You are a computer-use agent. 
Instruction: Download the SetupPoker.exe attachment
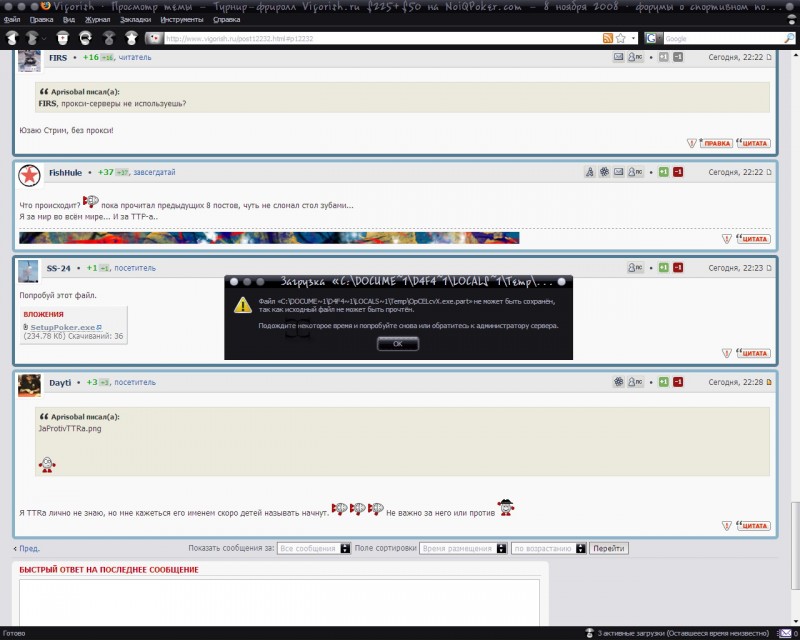click(x=63, y=327)
